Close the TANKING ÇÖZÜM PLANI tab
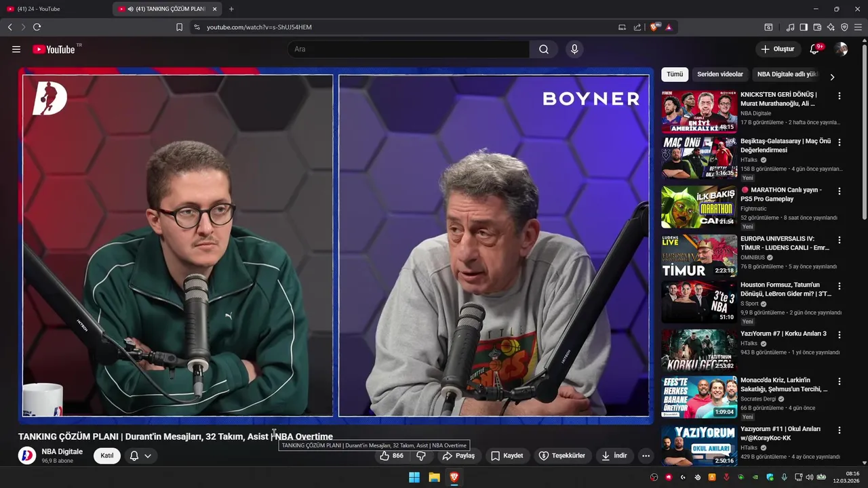Screen dimensions: 868x488 point(214,9)
